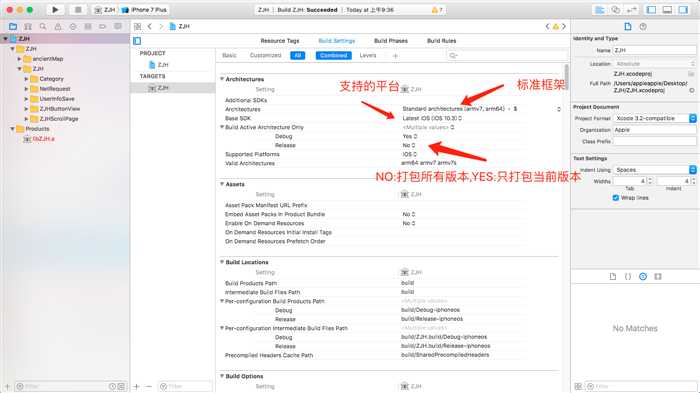This screenshot has height=393, width=700.
Task: Go forward in editor history
Action: click(x=161, y=26)
